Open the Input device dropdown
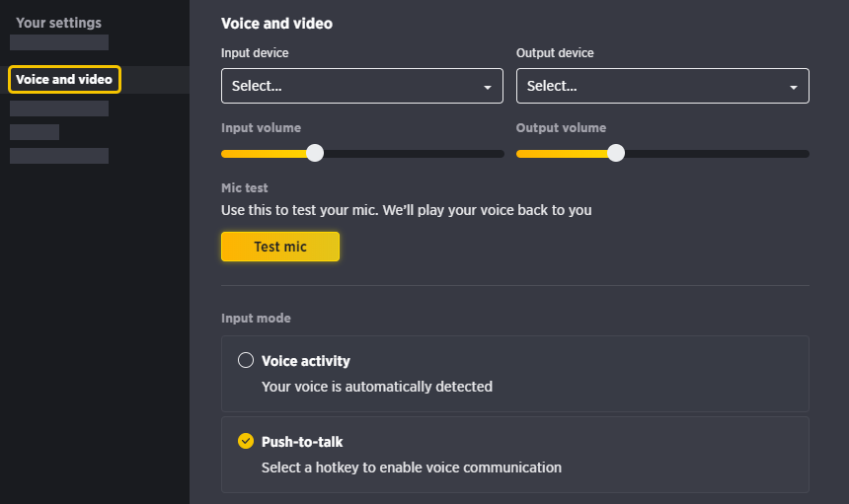 pyautogui.click(x=361, y=86)
